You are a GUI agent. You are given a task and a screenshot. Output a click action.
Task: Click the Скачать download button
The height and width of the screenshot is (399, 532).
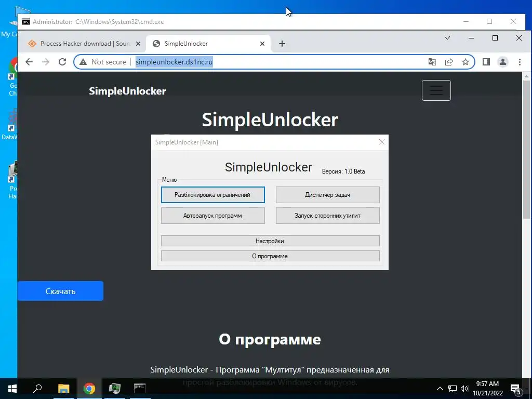click(x=60, y=291)
